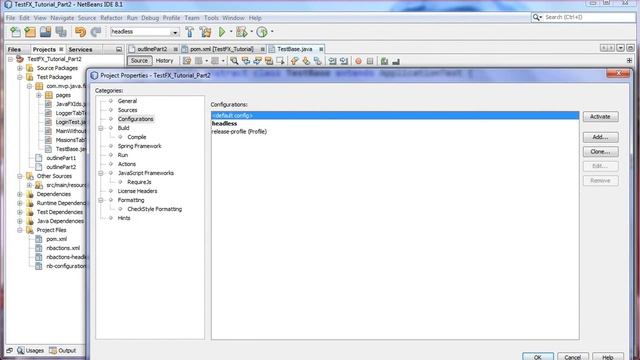Click the Build Project hammer icon
The height and width of the screenshot is (360, 640).
pos(189,32)
